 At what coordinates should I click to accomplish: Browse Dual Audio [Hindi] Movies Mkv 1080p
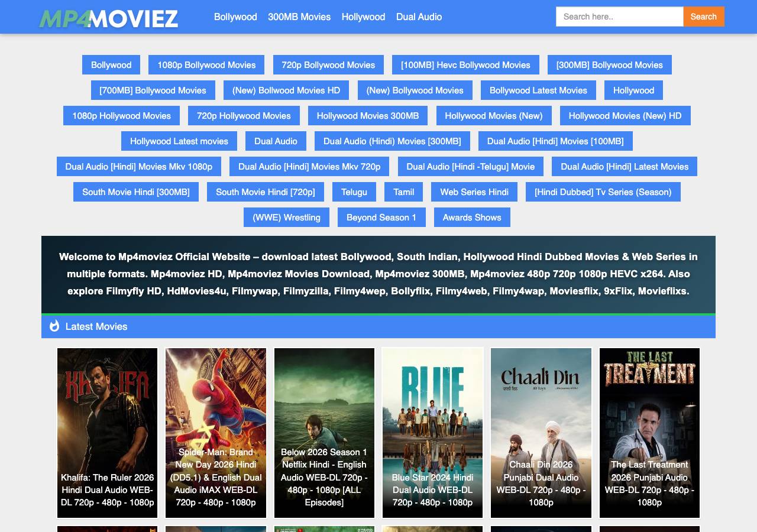139,167
